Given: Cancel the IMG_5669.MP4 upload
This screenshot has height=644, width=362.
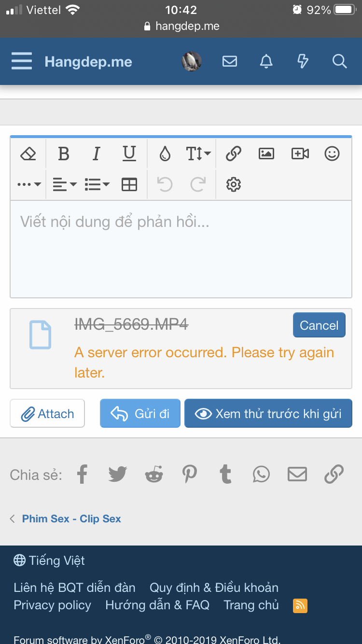Looking at the screenshot, I should 319,325.
